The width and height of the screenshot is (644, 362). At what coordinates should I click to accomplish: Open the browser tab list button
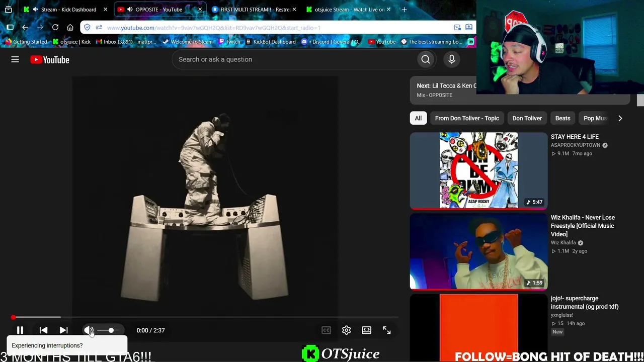(8, 10)
